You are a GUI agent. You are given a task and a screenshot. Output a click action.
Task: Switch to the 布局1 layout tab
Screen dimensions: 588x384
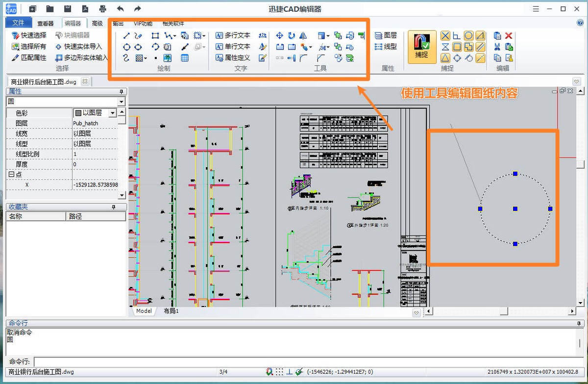[x=171, y=311]
